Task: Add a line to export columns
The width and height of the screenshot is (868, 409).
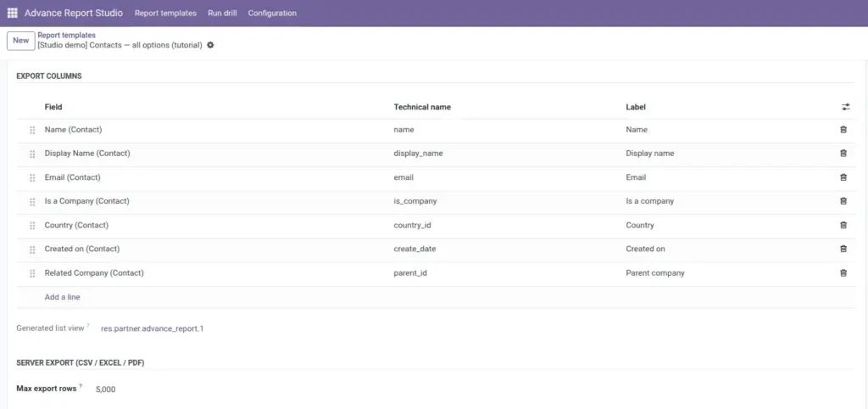Action: [x=63, y=297]
